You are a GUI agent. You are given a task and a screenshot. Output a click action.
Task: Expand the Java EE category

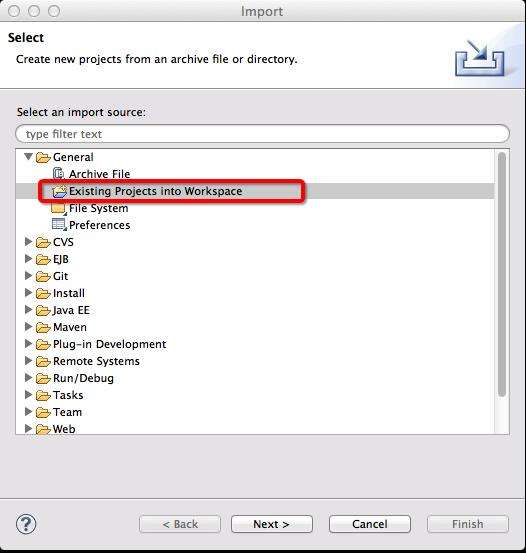29,310
